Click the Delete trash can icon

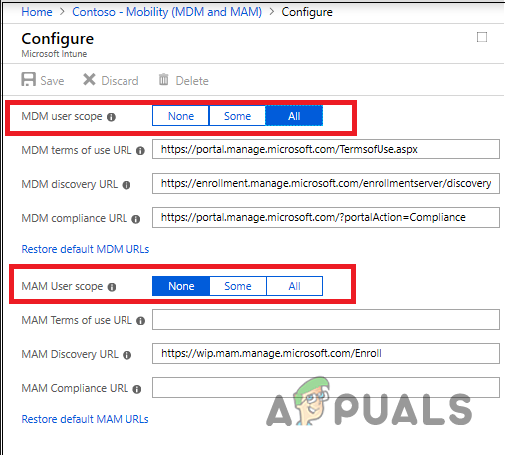point(163,80)
